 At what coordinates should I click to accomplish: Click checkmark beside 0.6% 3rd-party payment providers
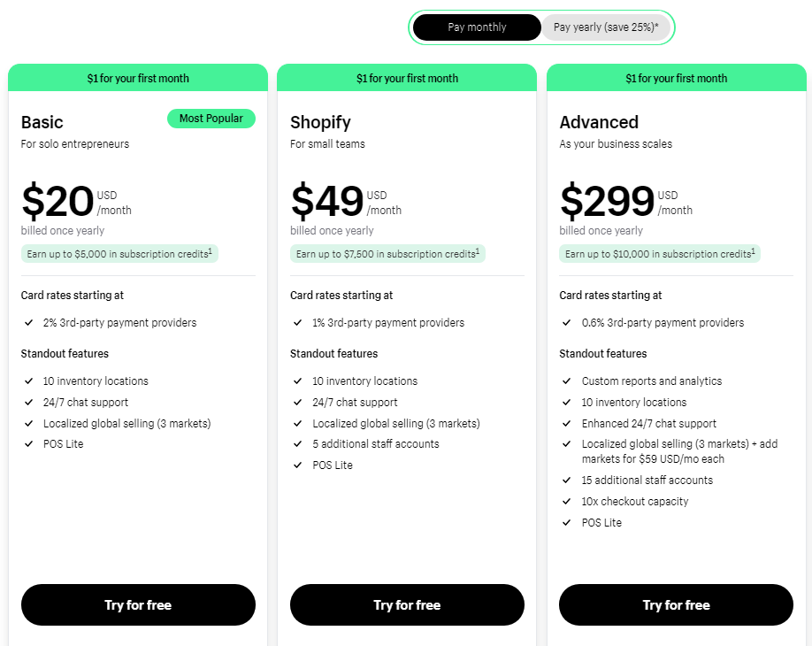[567, 323]
